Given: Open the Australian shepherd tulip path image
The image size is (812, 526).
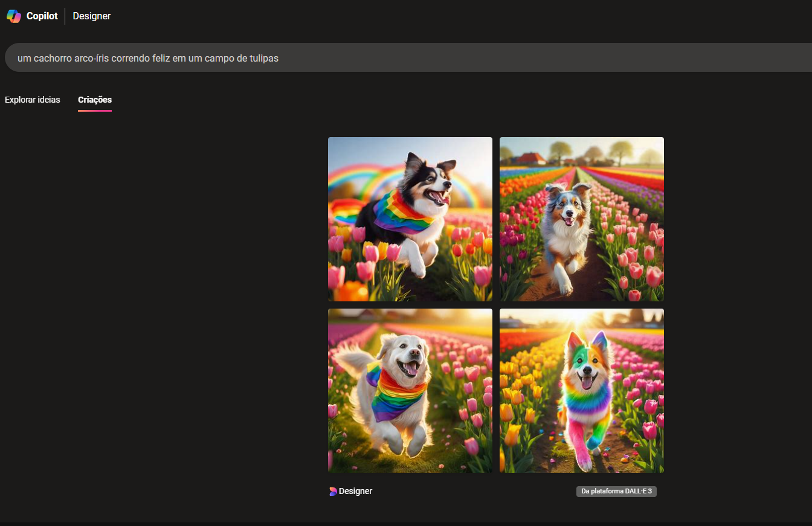Looking at the screenshot, I should tap(581, 219).
